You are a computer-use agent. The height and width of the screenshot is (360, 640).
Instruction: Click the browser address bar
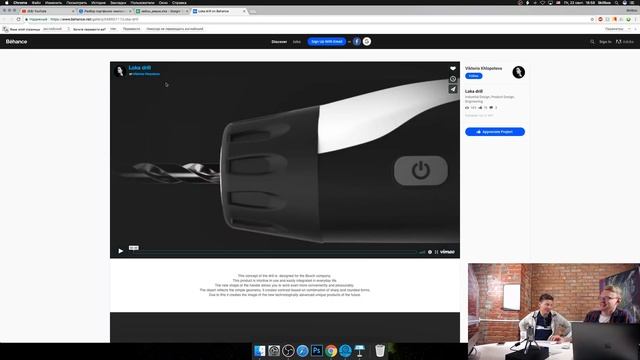click(x=306, y=19)
